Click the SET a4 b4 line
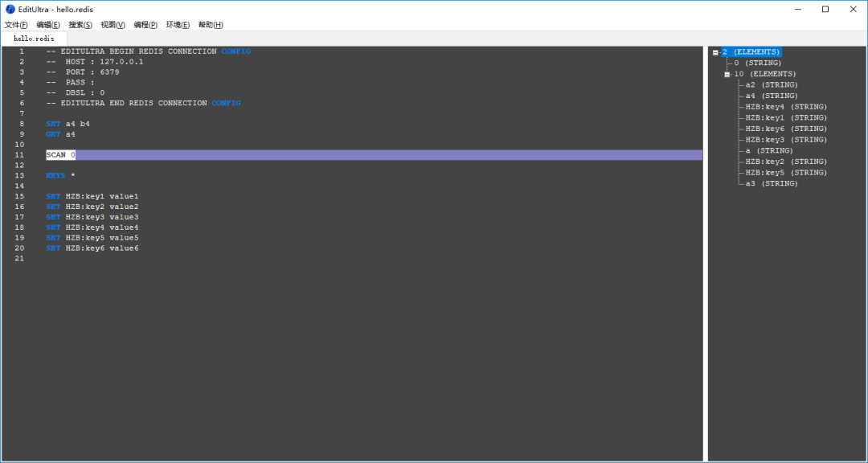Screen dimensions: 868x463 (68, 124)
